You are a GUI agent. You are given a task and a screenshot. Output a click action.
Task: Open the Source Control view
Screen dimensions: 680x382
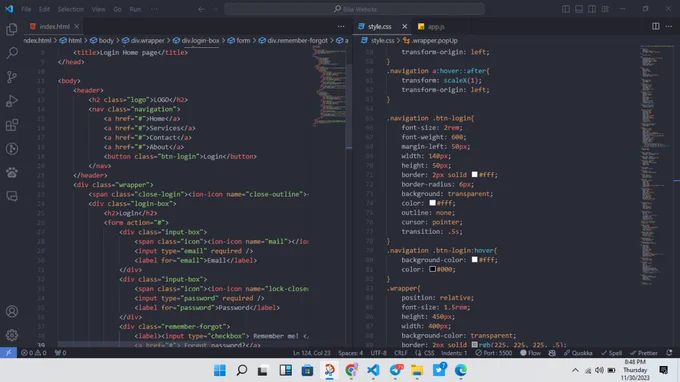[12, 77]
